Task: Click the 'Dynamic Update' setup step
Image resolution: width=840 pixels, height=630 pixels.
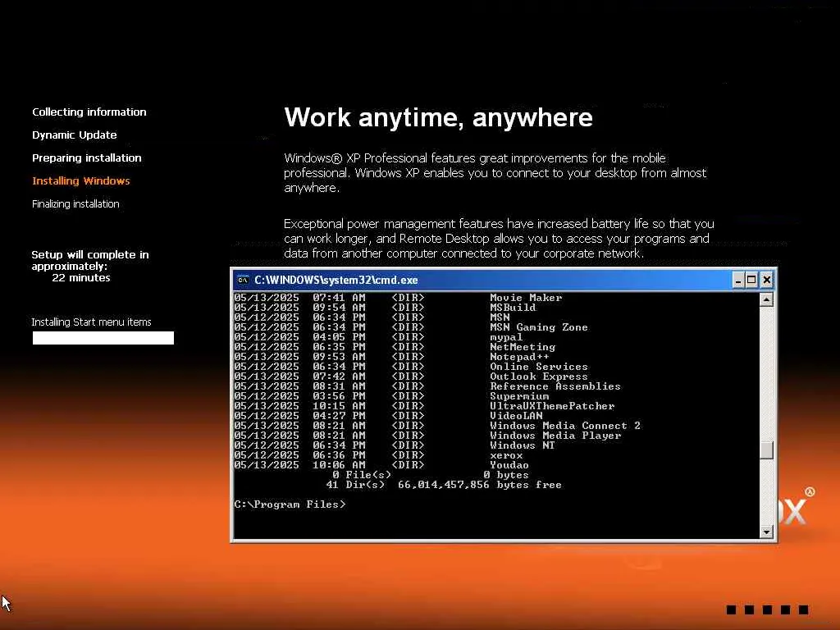Action: [x=75, y=135]
